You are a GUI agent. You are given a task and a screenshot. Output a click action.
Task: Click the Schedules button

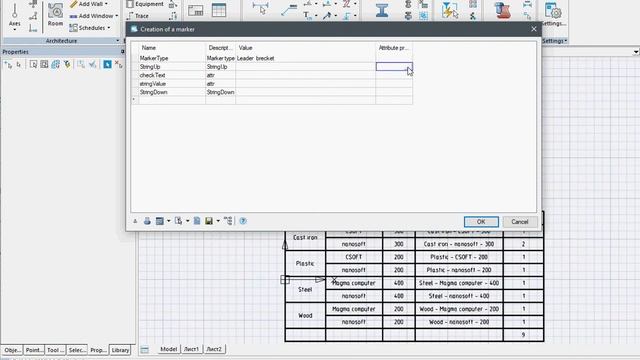pos(87,28)
